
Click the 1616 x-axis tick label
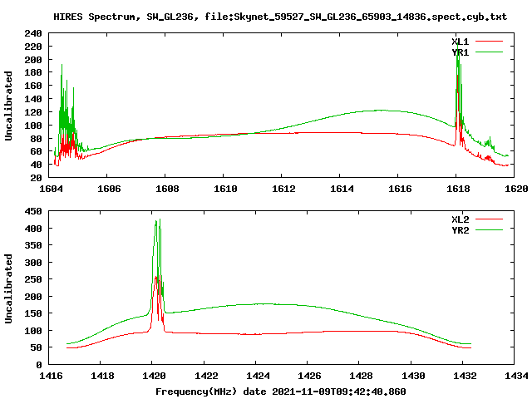point(400,189)
